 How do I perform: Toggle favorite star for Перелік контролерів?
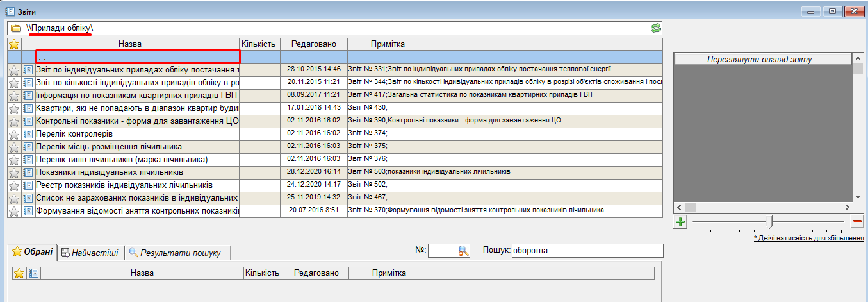coord(14,134)
